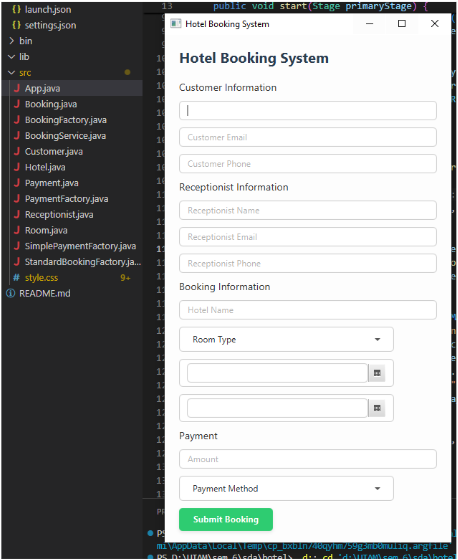Click the Receptionist Phone field
The height and width of the screenshot is (560, 458).
pos(308,263)
